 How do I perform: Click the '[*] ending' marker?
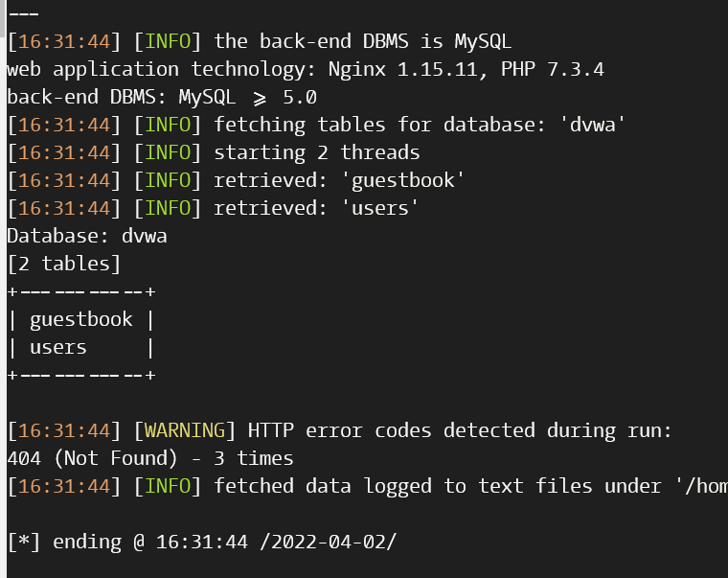click(x=64, y=543)
